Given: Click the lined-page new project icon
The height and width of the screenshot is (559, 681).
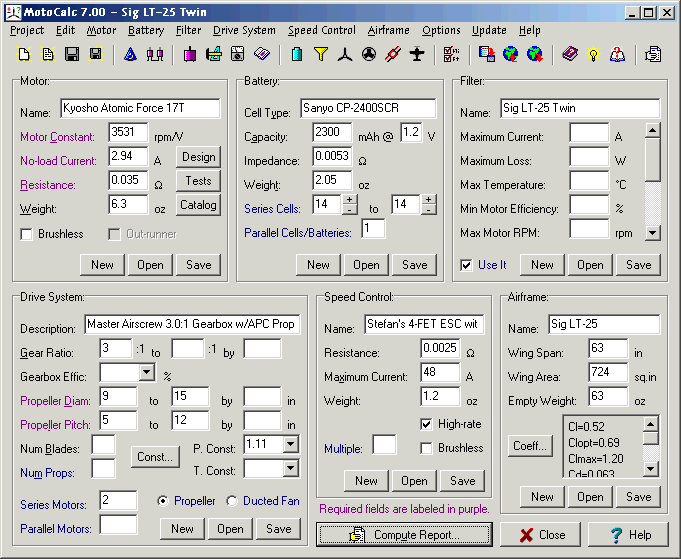Looking at the screenshot, I should [x=48, y=54].
